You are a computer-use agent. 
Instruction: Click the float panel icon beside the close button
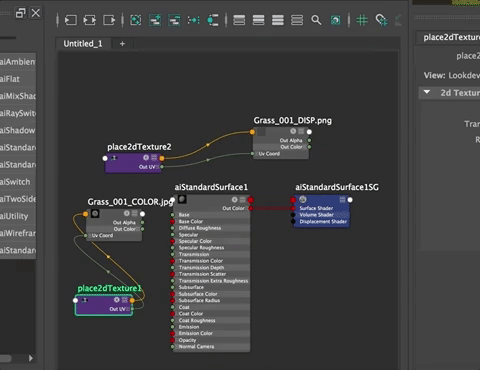click(x=20, y=13)
